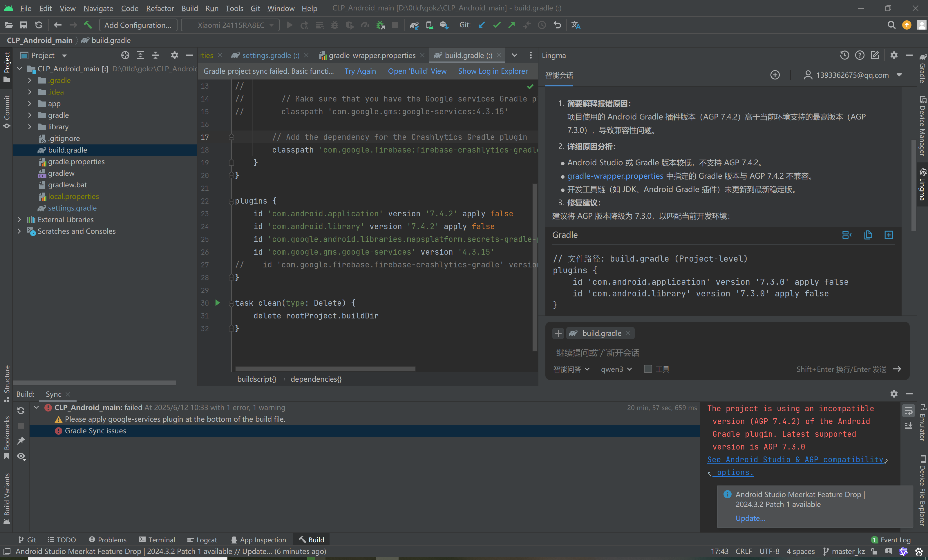
Task: Click Try Again to retry Gradle sync
Action: pyautogui.click(x=360, y=71)
